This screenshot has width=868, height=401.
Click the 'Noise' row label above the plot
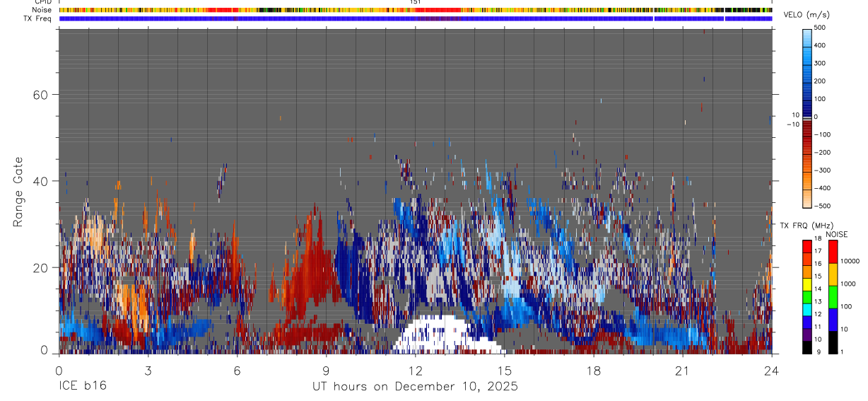click(x=42, y=10)
